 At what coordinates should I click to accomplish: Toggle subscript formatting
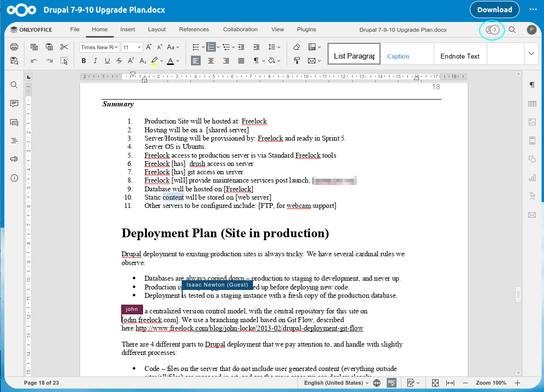click(143, 61)
